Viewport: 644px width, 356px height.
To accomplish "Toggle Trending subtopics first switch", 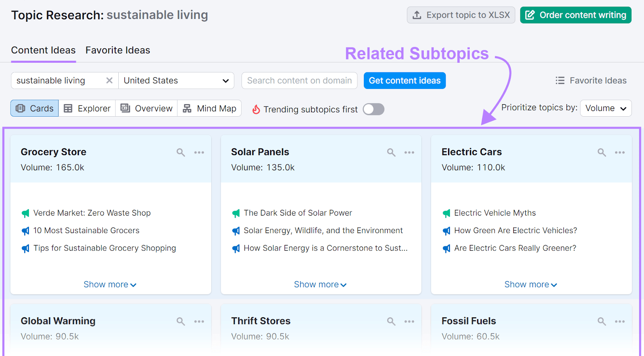I will click(374, 109).
